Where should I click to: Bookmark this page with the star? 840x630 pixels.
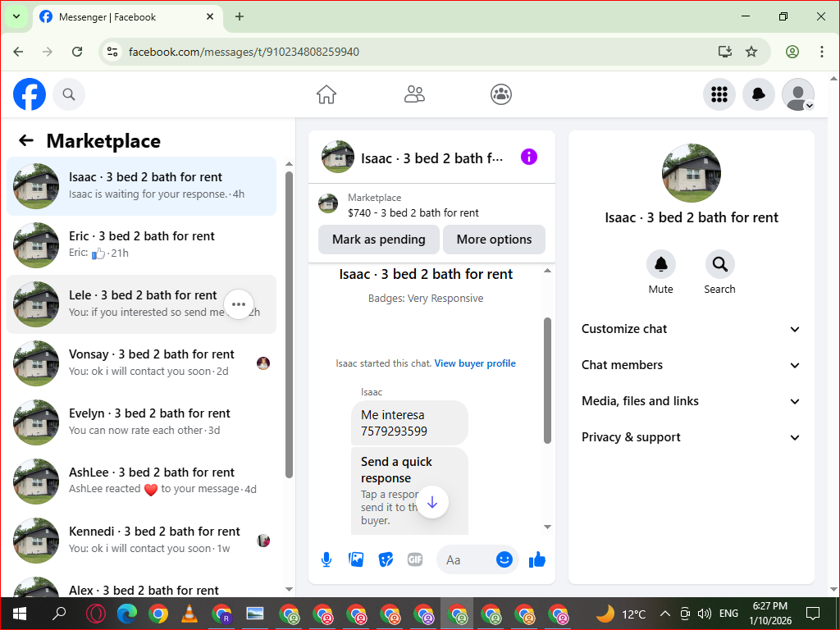[751, 52]
